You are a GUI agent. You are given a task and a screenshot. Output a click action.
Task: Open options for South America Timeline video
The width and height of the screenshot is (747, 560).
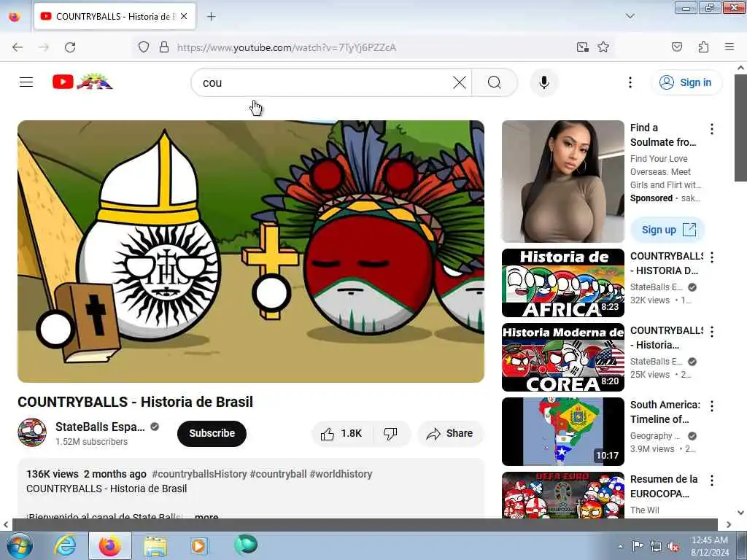click(x=711, y=406)
